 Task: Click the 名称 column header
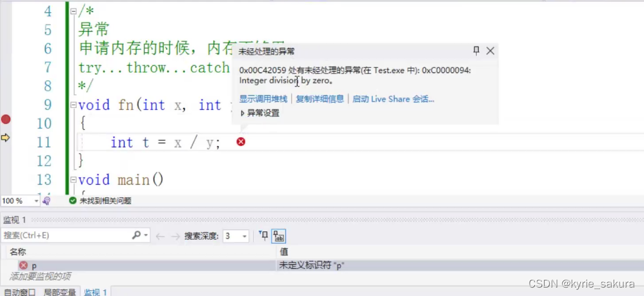tap(17, 251)
